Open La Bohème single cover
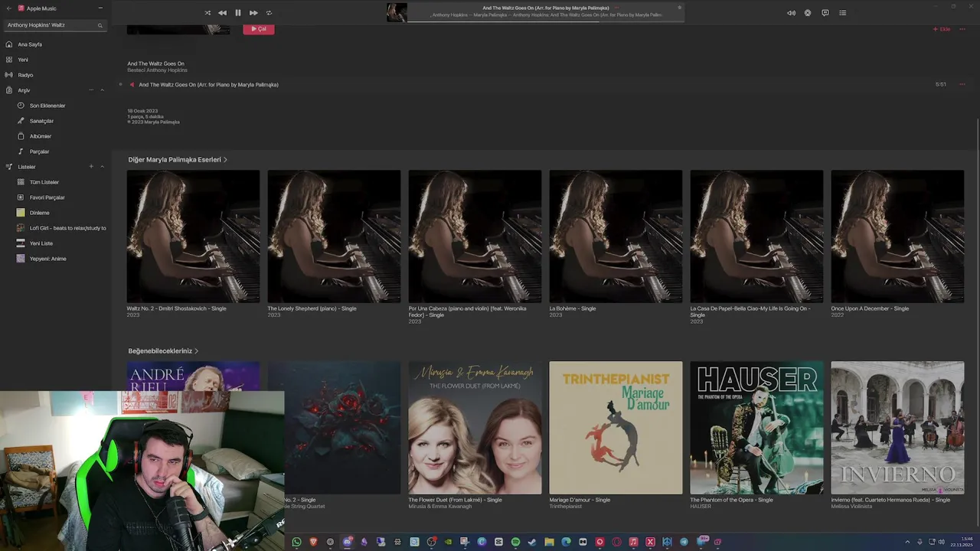This screenshot has height=551, width=980. click(x=616, y=236)
